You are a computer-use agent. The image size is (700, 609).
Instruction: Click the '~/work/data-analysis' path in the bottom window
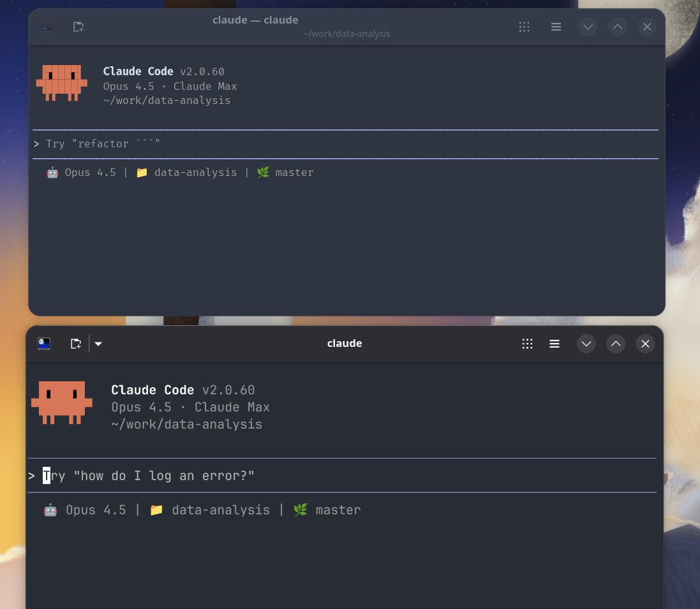[x=186, y=424]
